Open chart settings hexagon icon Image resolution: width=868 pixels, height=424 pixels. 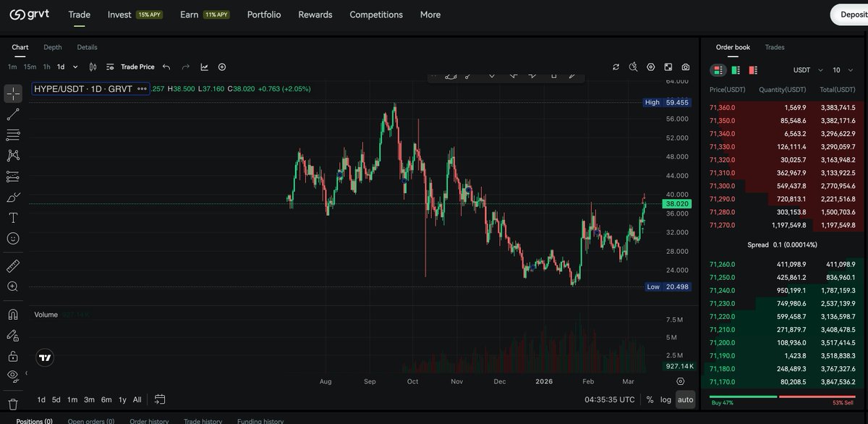(x=651, y=67)
